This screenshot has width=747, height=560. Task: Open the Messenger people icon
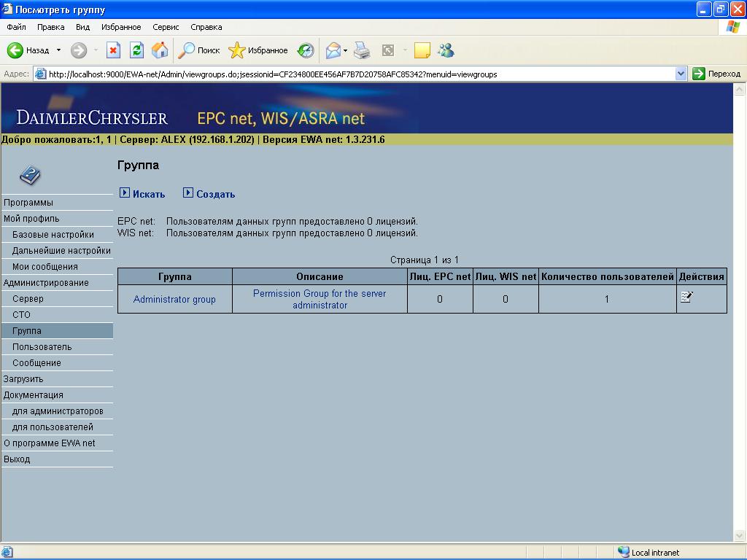(446, 50)
